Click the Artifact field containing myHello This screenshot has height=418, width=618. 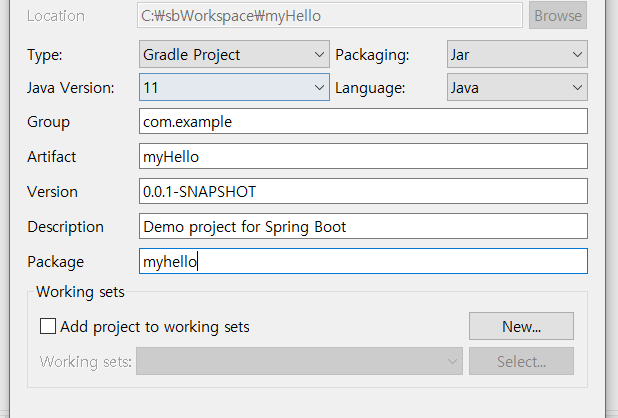click(362, 157)
